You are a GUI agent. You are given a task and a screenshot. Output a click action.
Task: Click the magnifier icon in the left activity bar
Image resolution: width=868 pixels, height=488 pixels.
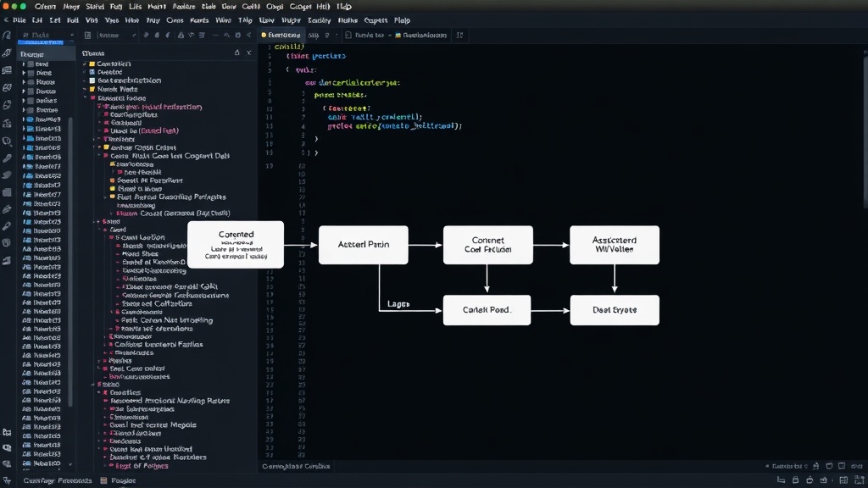click(7, 141)
